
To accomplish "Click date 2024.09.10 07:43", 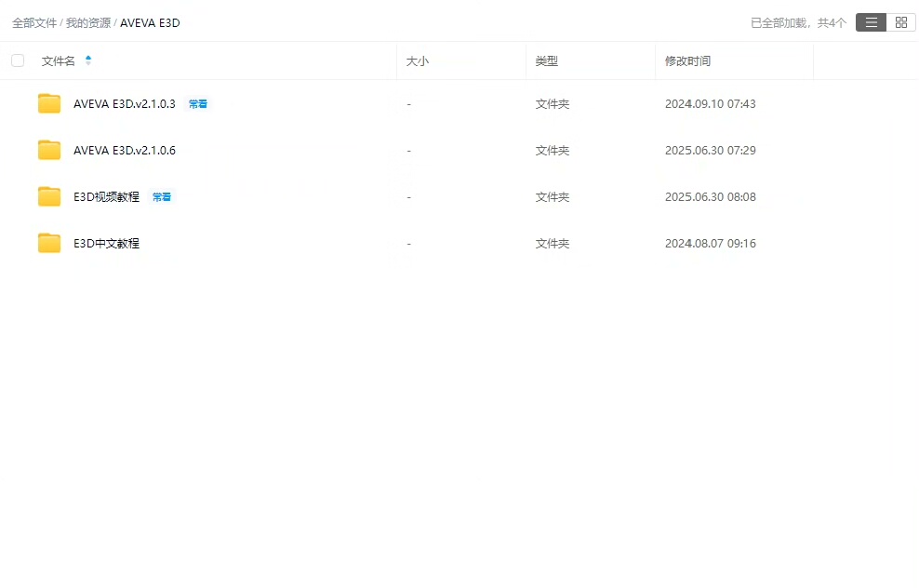I will coord(711,104).
